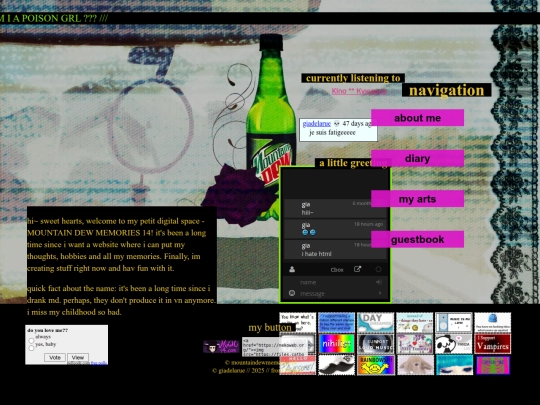Focus the chat name field
540x405 pixels.
coord(336,282)
